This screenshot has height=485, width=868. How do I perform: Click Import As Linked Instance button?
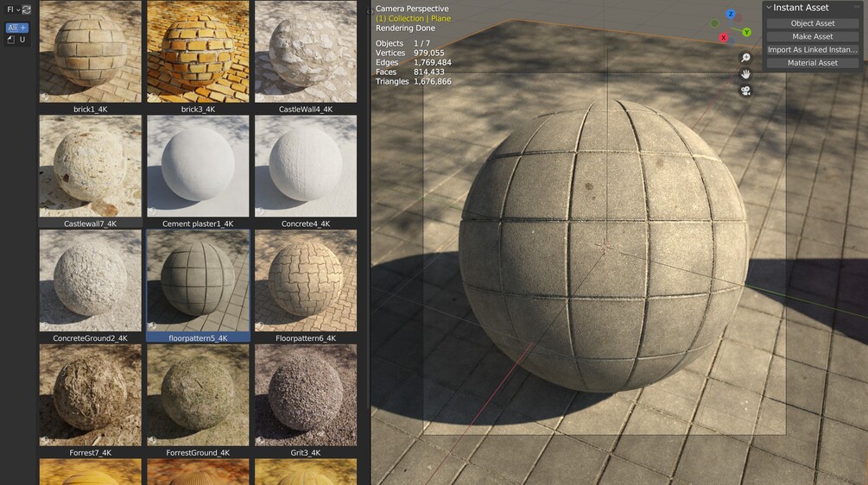click(x=812, y=50)
